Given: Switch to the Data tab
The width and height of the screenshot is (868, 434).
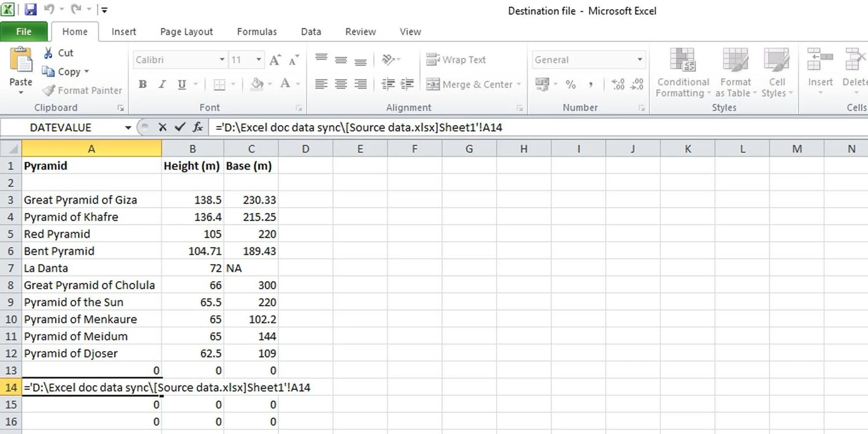Looking at the screenshot, I should pyautogui.click(x=311, y=32).
